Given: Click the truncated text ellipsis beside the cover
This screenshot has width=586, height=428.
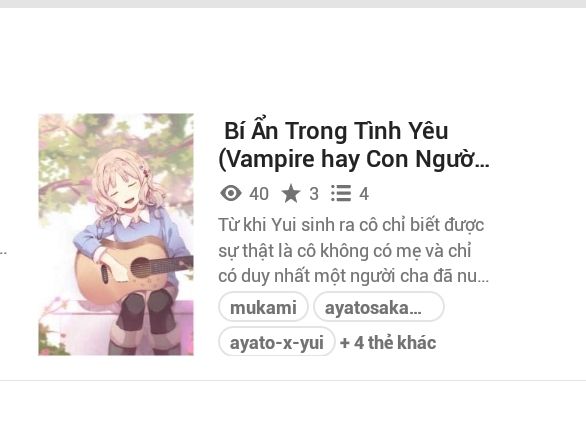Looking at the screenshot, I should pyautogui.click(x=3, y=253).
